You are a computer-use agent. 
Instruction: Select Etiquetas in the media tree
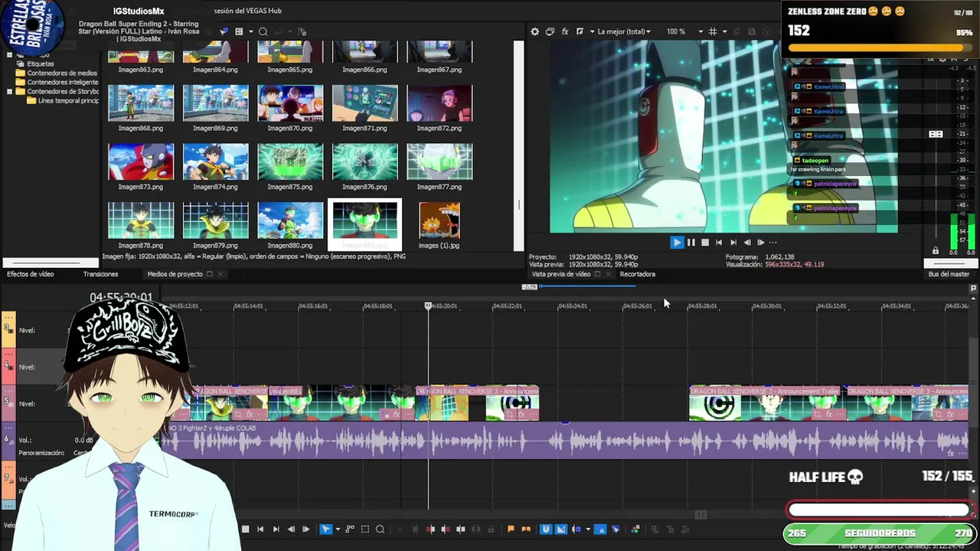41,64
